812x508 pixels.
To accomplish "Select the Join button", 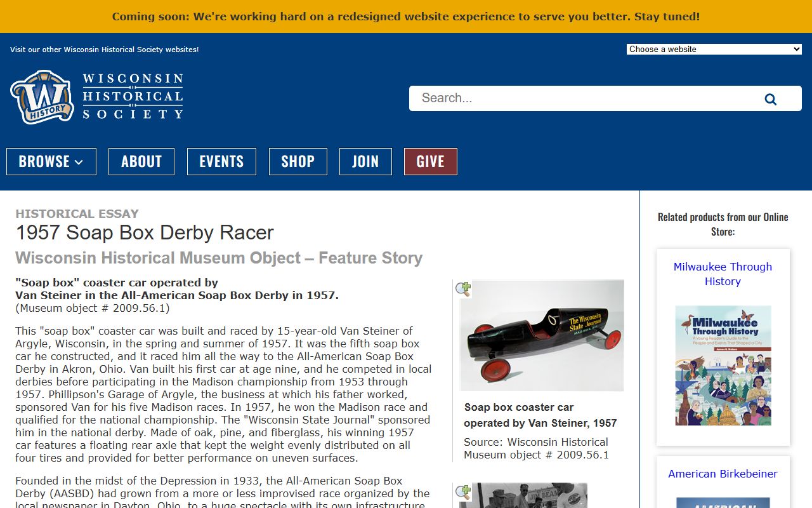I will pos(365,161).
